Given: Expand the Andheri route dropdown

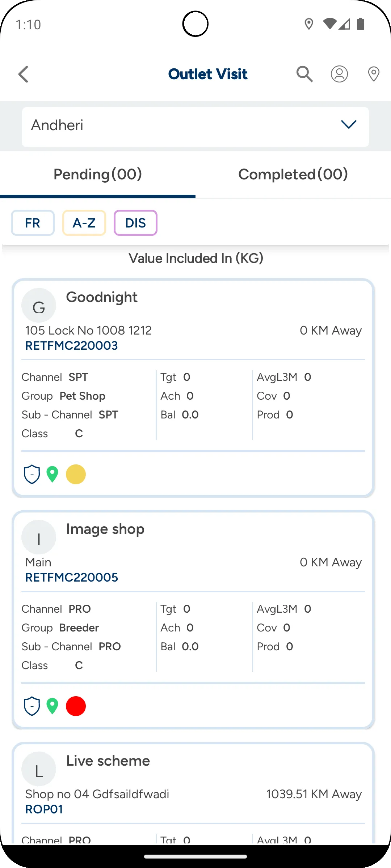Looking at the screenshot, I should [195, 127].
